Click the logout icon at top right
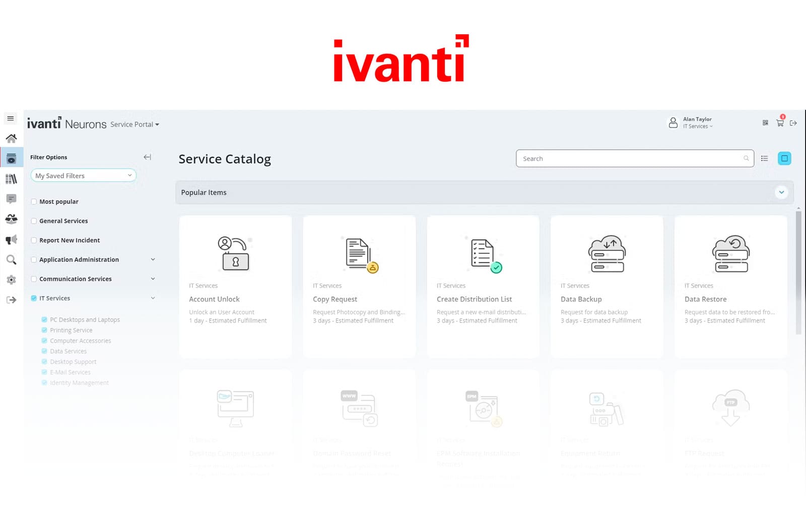Viewport: 806px width, 532px height. [x=794, y=123]
